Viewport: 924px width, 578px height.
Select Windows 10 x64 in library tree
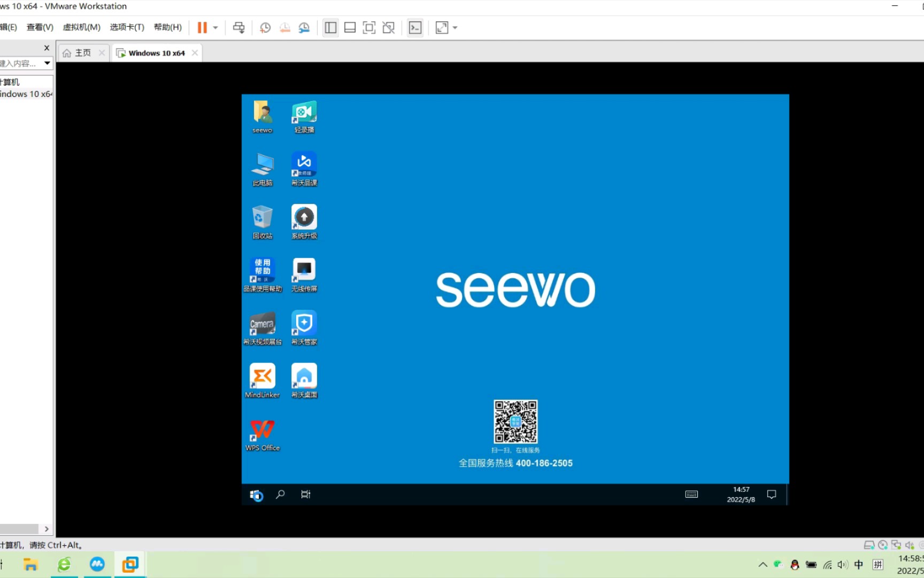click(26, 94)
